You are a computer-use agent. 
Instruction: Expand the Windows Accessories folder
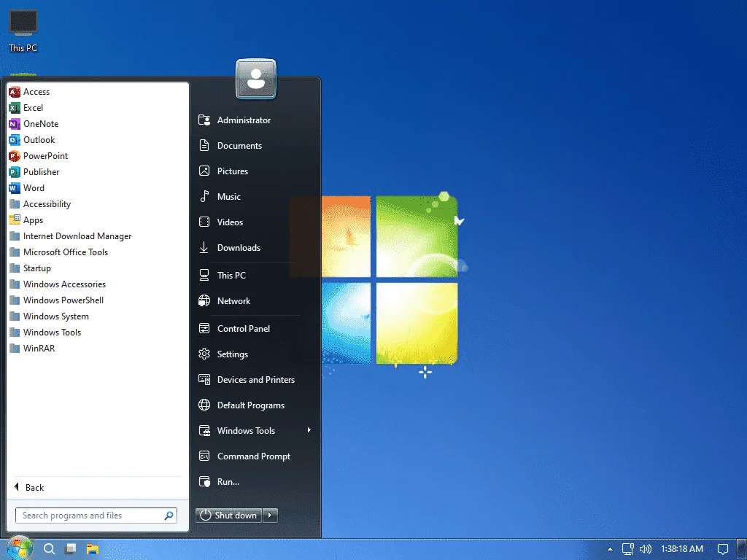coord(98,284)
